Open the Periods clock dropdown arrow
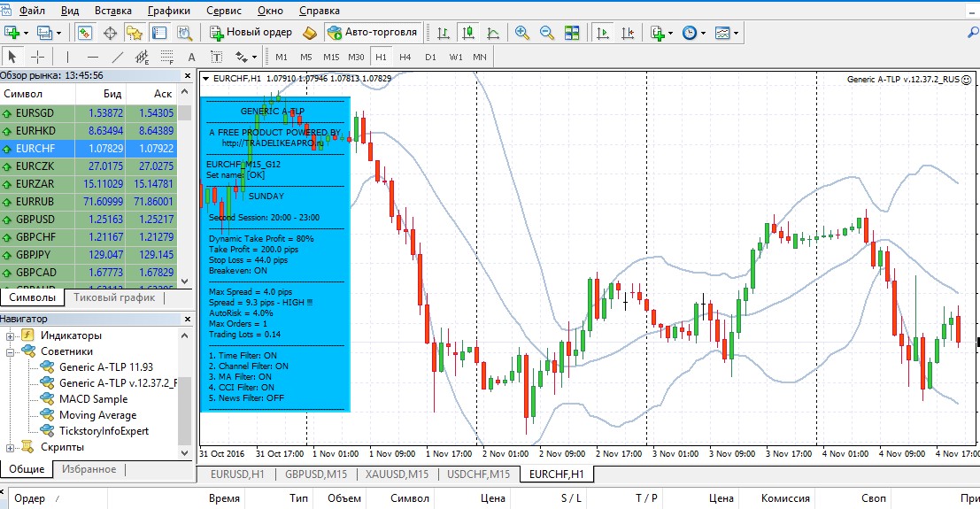980x509 pixels. pos(703,33)
